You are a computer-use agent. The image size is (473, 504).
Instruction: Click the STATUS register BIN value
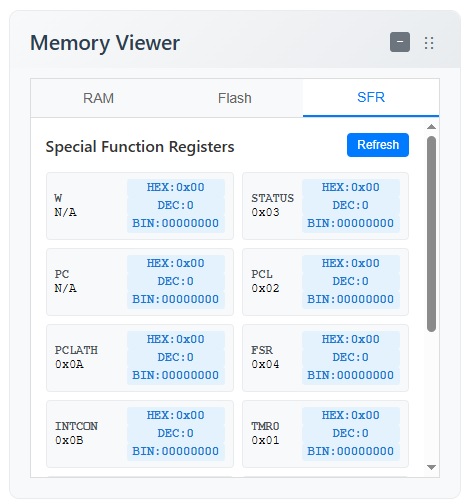[351, 223]
